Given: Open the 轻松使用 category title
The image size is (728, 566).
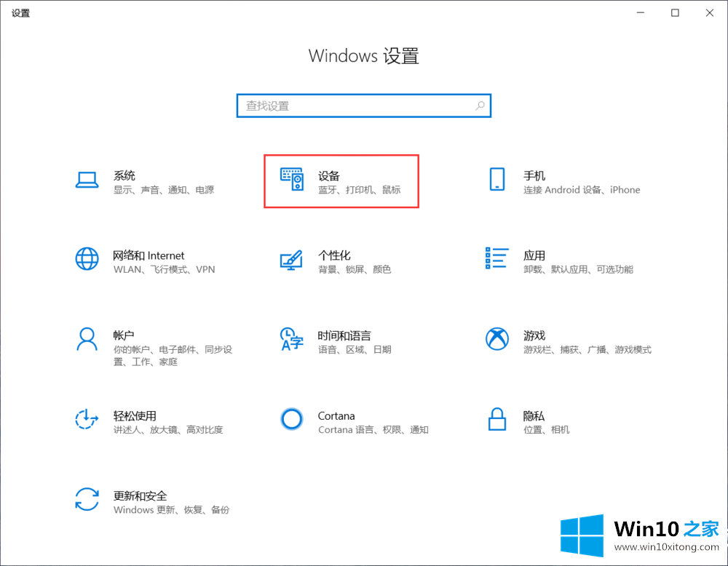Looking at the screenshot, I should coord(135,415).
